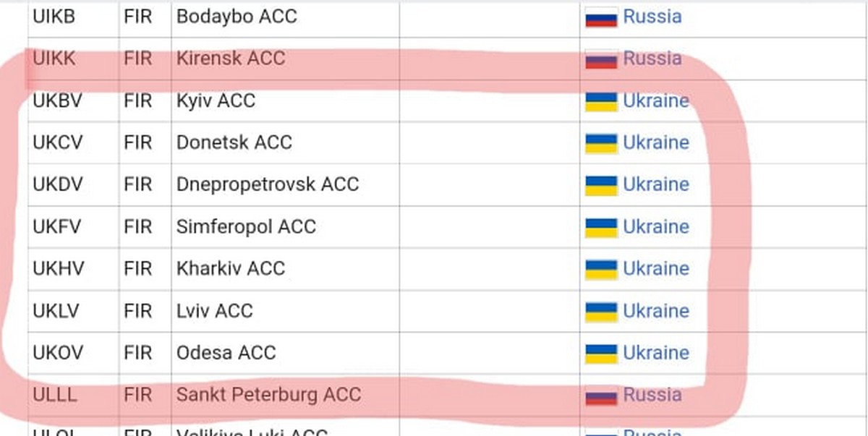Viewport: 868px width, 436px height.
Task: Select the Kirensk ACC name cell
Action: [230, 59]
